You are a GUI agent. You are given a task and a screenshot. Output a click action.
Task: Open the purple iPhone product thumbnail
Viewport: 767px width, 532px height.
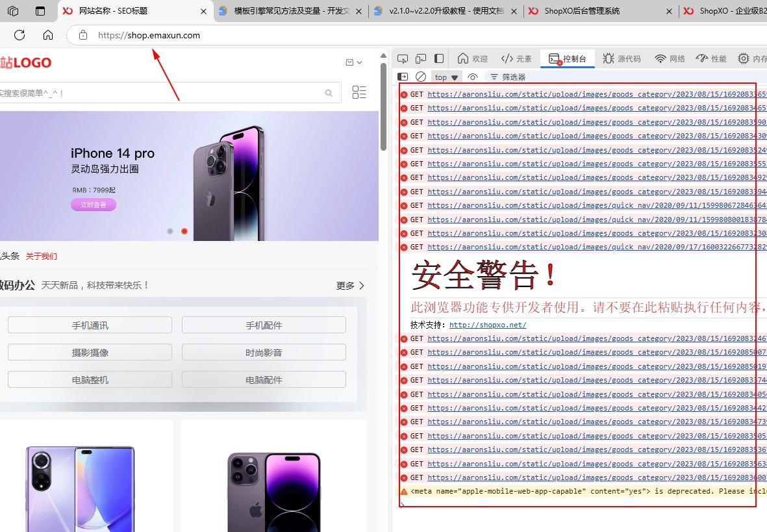click(274, 491)
